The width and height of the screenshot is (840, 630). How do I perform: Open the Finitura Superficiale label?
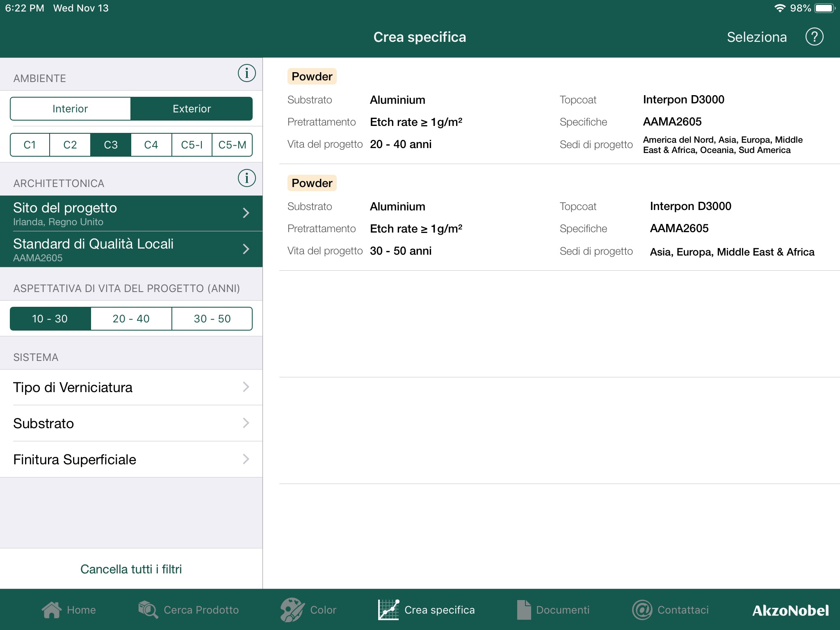point(74,459)
